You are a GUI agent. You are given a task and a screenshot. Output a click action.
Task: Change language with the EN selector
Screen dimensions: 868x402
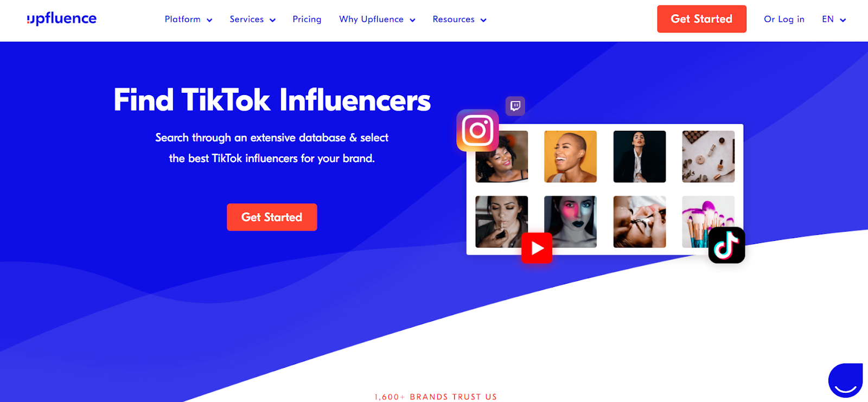click(x=834, y=20)
